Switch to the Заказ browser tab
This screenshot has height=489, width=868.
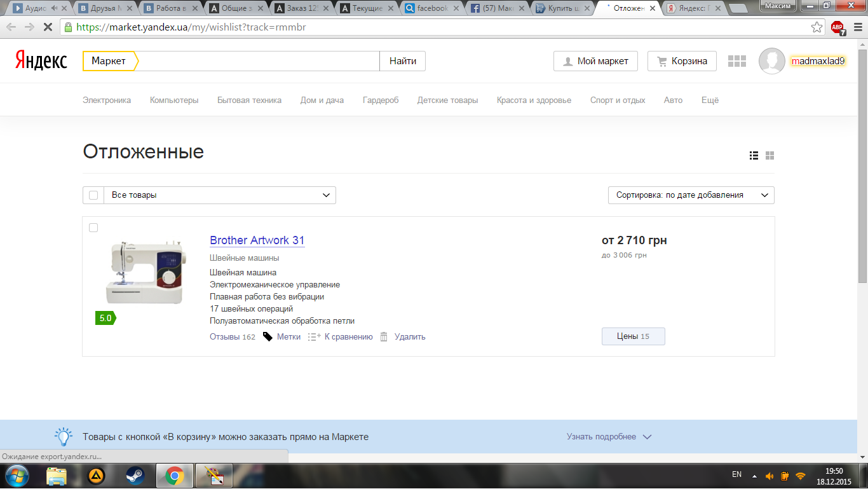(302, 8)
